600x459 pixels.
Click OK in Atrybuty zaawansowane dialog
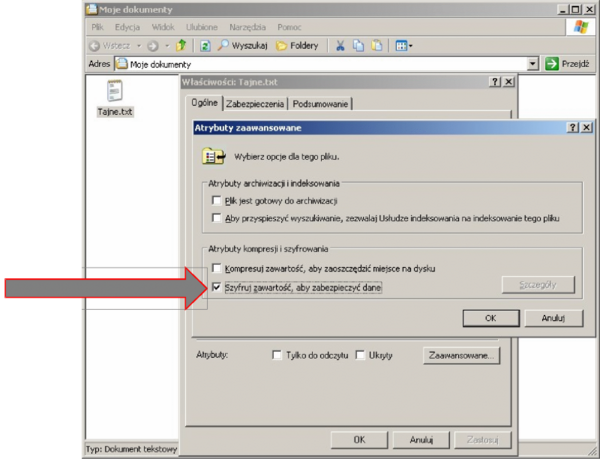490,318
